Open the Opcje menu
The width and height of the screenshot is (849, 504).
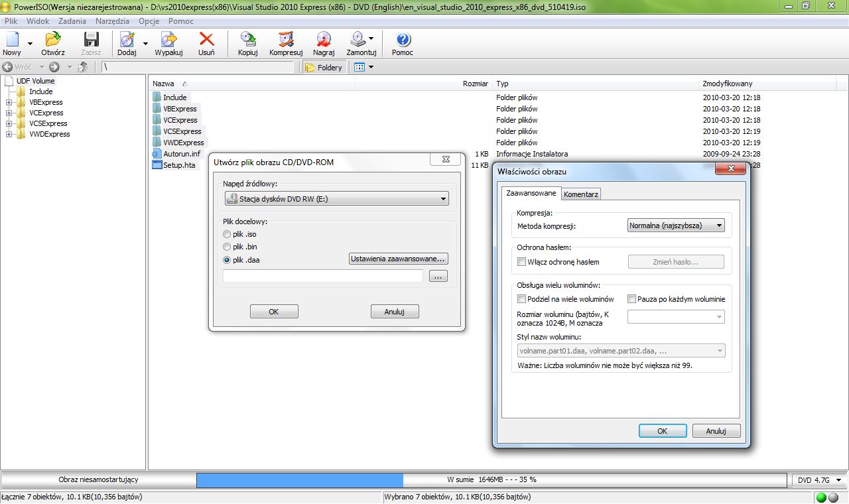pyautogui.click(x=149, y=21)
